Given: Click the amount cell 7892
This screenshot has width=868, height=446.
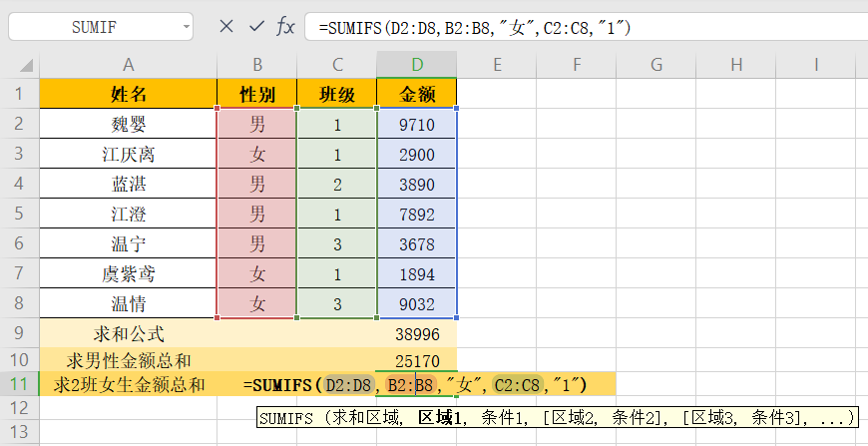Looking at the screenshot, I should pyautogui.click(x=417, y=214).
